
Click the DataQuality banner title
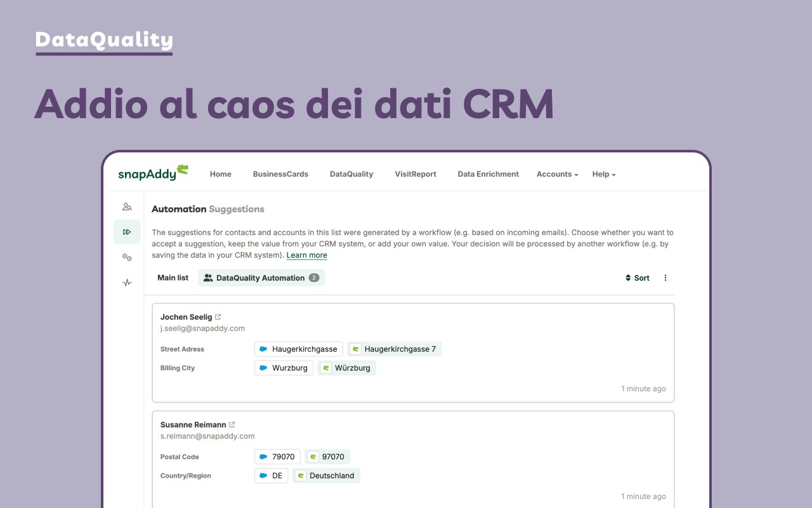104,40
